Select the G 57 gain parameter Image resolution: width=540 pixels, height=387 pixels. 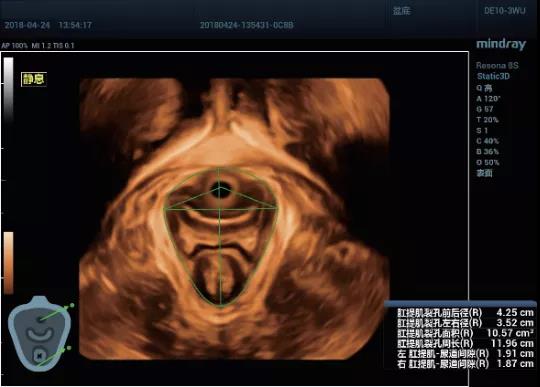485,109
